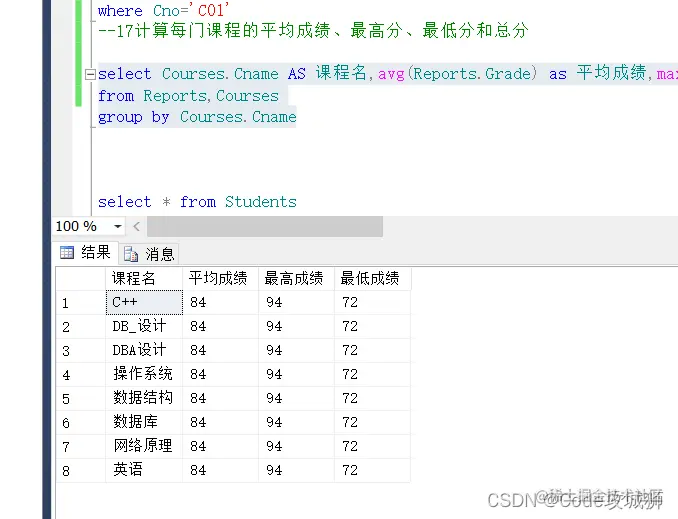Select row header 4 in results

click(x=81, y=375)
